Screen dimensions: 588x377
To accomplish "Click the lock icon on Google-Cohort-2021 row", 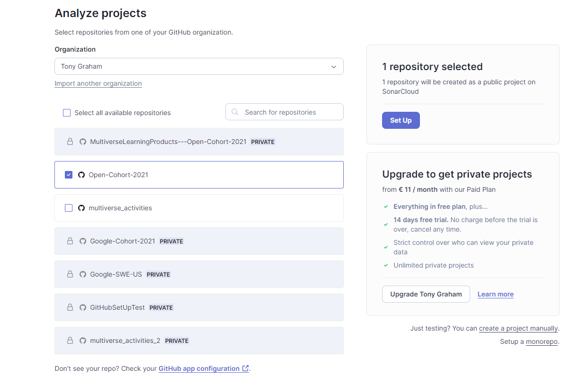I will click(70, 241).
